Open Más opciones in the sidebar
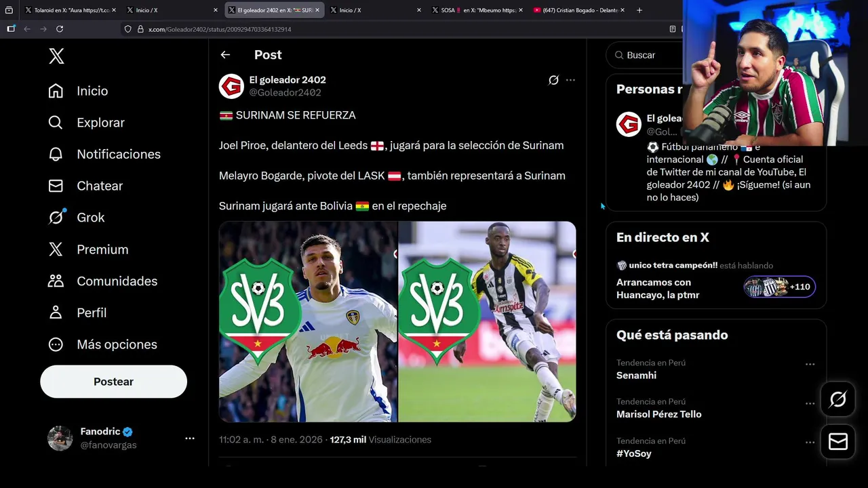The height and width of the screenshot is (488, 868). click(x=102, y=344)
